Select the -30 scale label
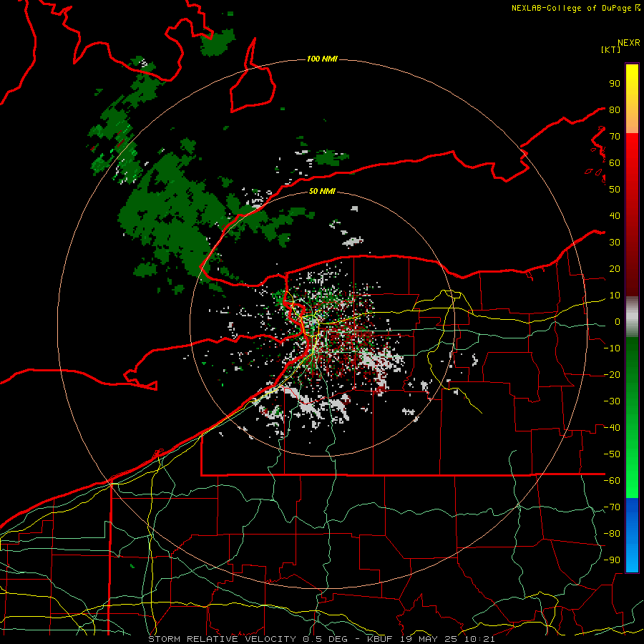Viewport: 644px width, 644px height. pos(612,401)
